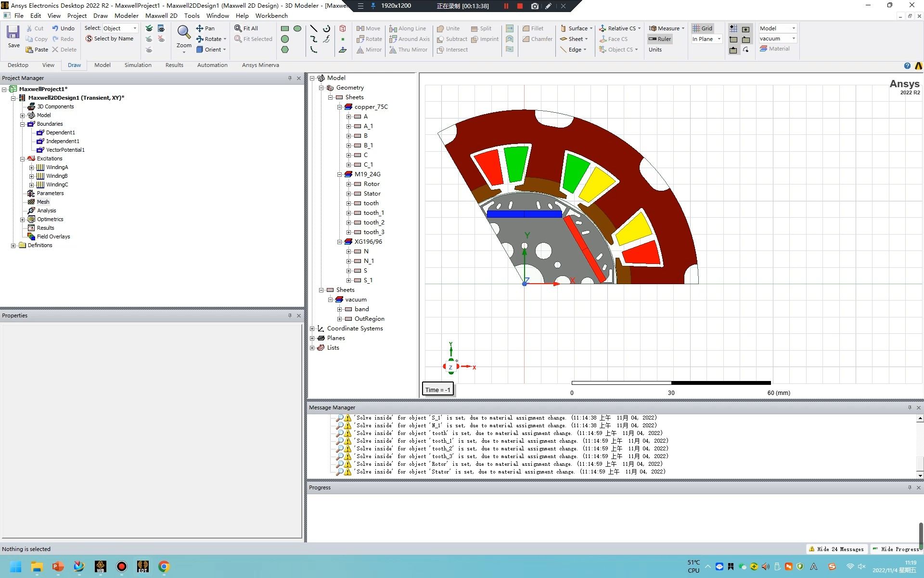
Task: Toggle the Grid display button
Action: [703, 28]
